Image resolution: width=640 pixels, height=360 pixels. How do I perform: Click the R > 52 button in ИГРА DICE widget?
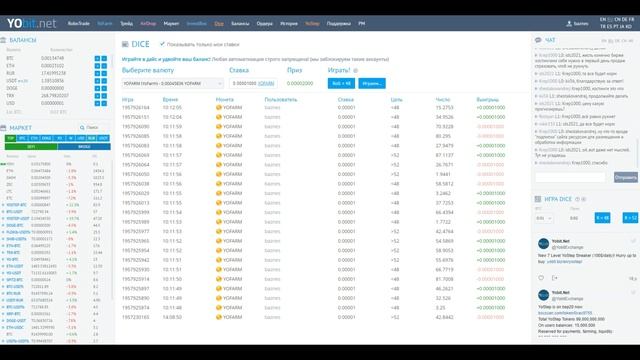(x=631, y=218)
